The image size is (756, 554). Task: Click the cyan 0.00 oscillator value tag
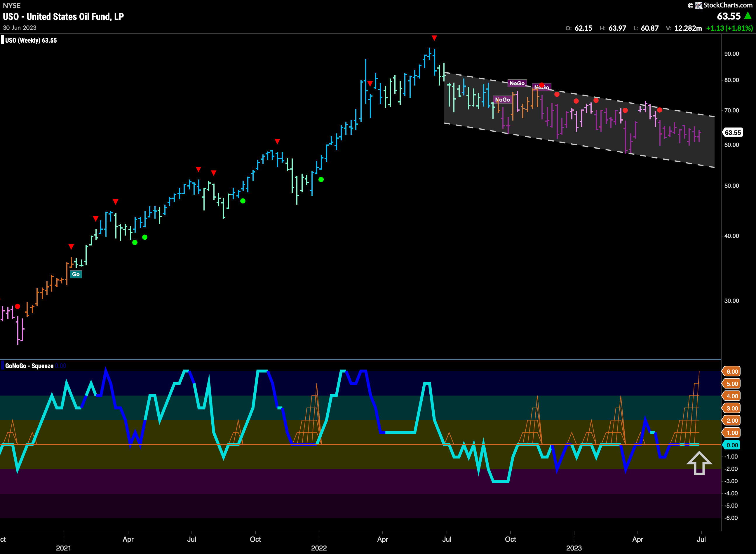(732, 445)
